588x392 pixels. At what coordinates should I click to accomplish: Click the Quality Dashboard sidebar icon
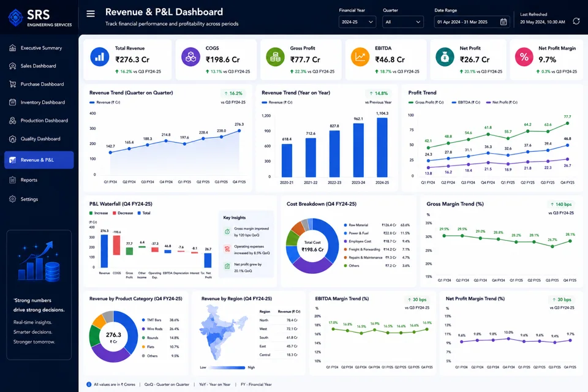[12, 139]
